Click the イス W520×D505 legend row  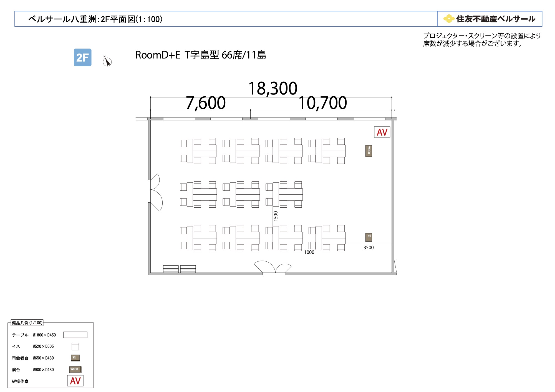tap(46, 346)
